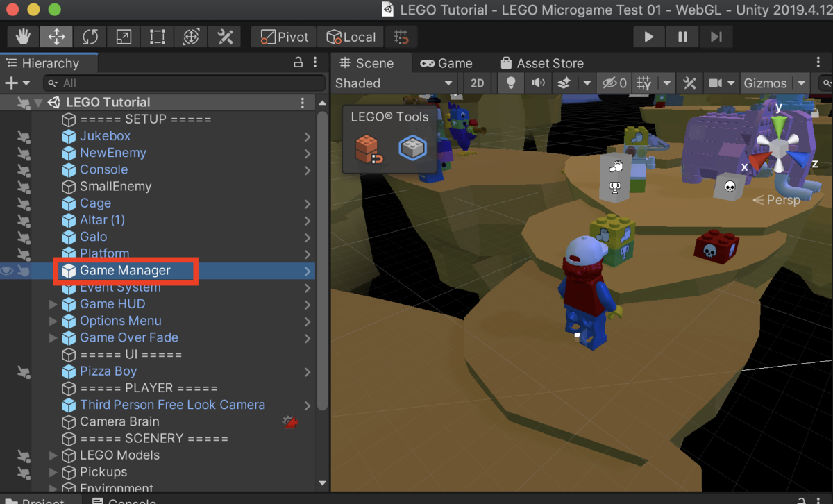Expand the Pickups object
The image size is (833, 504).
coord(53,472)
